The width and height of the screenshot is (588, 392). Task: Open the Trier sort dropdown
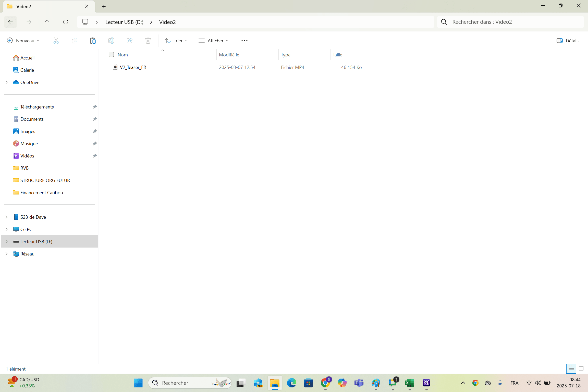[176, 41]
